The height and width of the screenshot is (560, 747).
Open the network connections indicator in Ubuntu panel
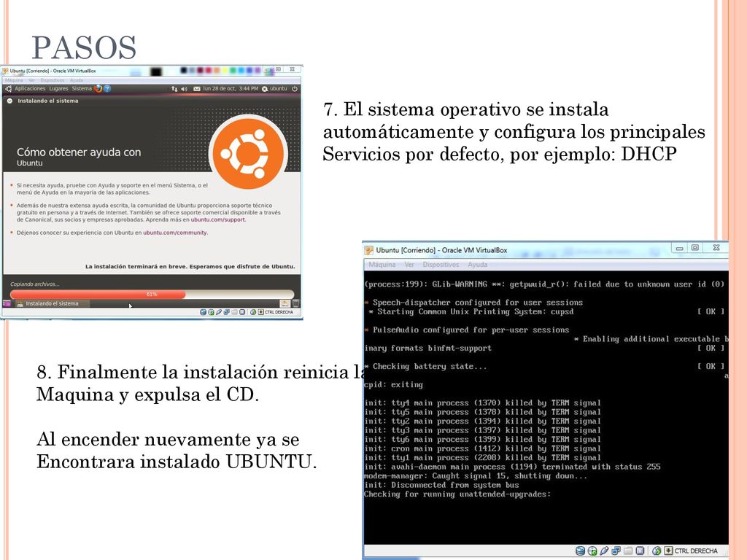(174, 88)
